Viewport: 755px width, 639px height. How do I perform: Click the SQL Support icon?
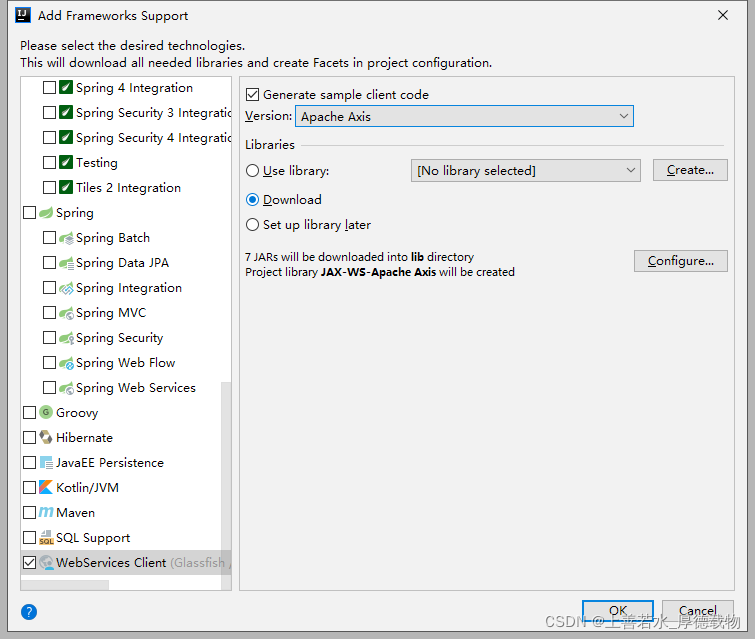[46, 537]
